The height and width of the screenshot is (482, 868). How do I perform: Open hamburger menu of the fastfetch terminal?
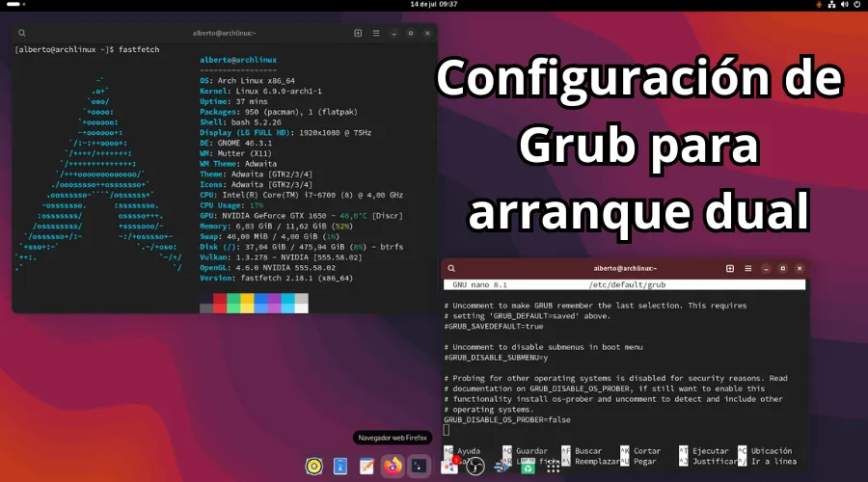[x=376, y=33]
